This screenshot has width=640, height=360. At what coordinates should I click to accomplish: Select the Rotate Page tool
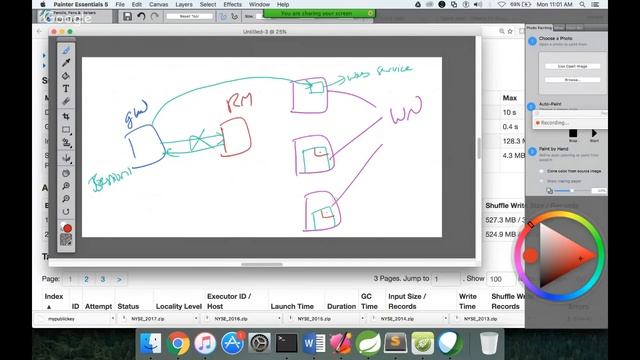[66, 211]
